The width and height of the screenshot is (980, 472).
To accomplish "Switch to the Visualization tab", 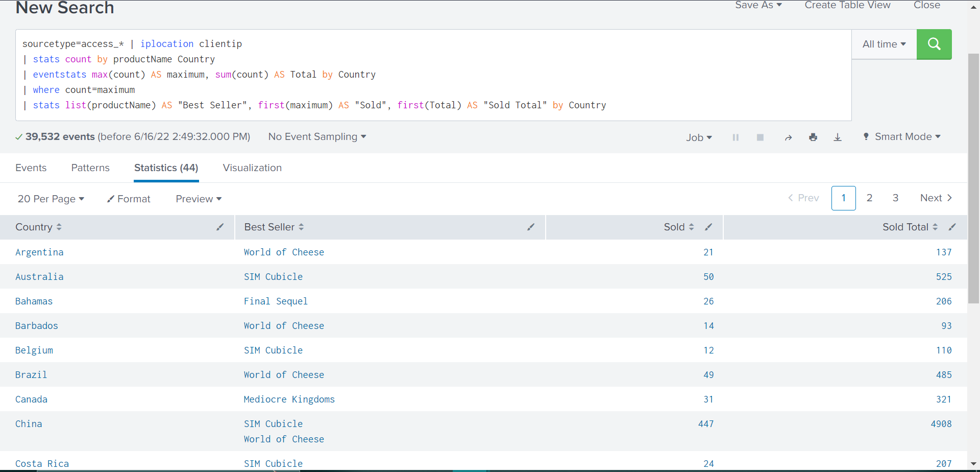I will click(252, 168).
